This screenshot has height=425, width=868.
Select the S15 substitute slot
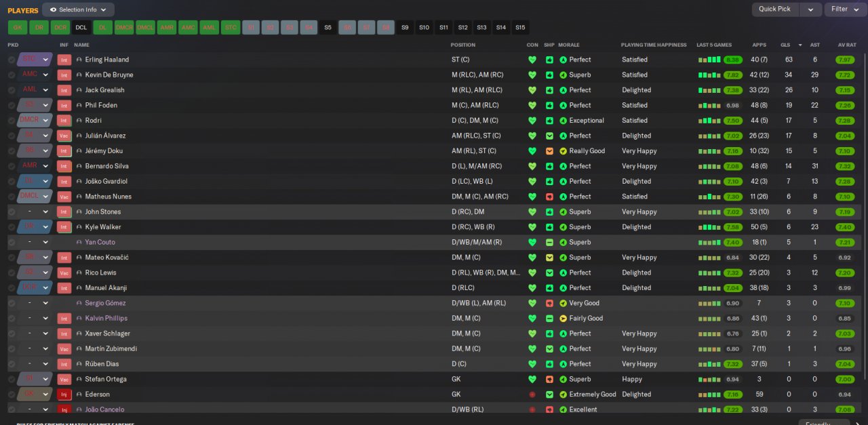coord(520,27)
